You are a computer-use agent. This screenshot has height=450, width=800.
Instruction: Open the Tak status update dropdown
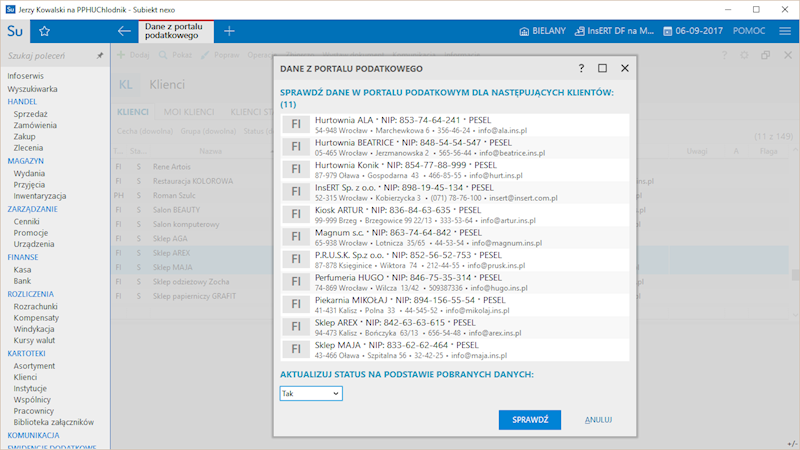click(x=311, y=393)
